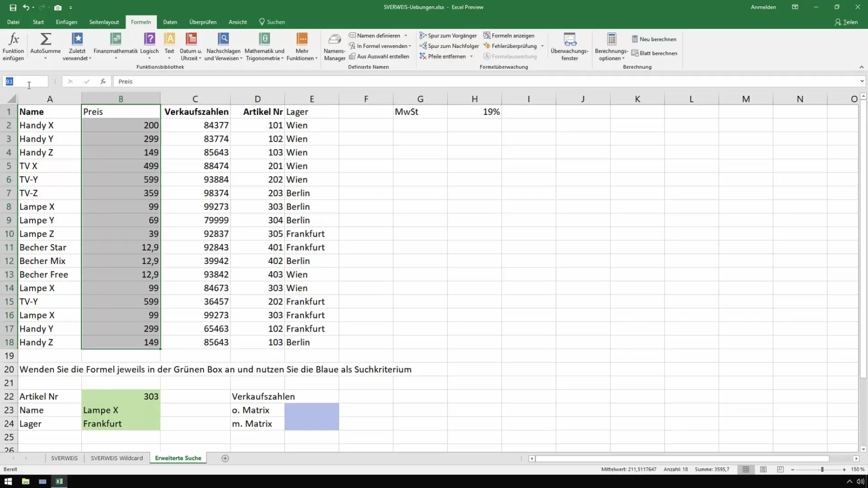Viewport: 868px width, 488px height.
Task: Open the SVERWEIS sheet tab
Action: [x=64, y=458]
